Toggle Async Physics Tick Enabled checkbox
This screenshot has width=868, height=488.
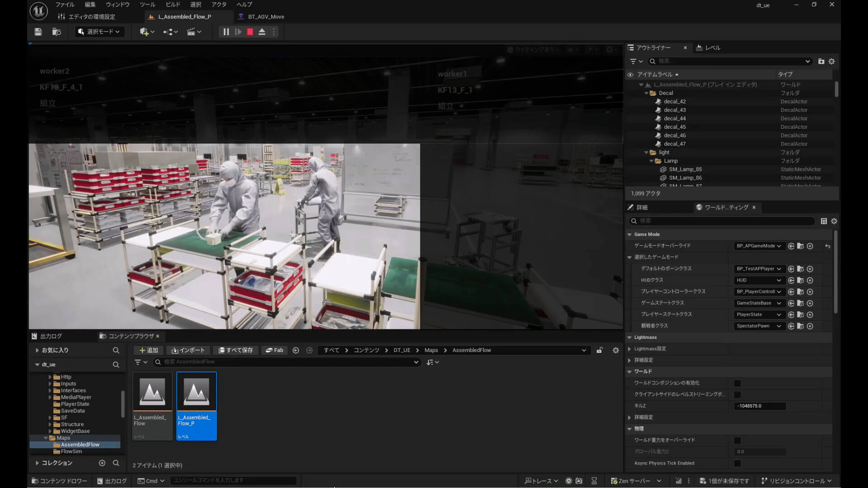[x=737, y=464]
